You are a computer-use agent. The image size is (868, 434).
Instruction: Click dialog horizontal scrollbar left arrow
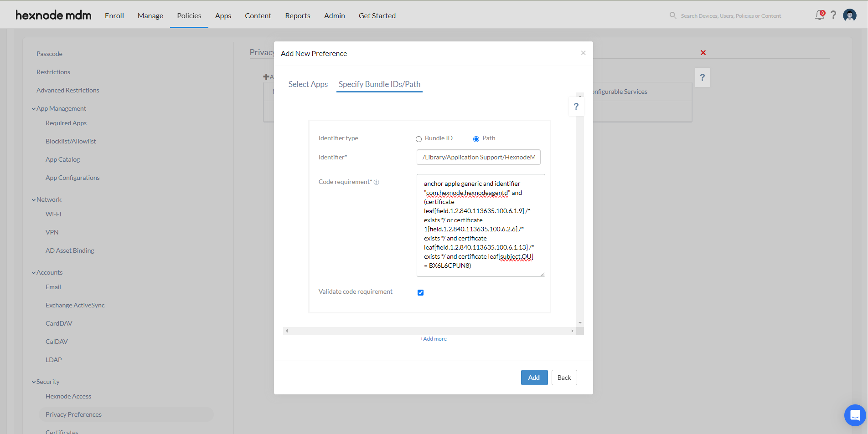tap(287, 331)
